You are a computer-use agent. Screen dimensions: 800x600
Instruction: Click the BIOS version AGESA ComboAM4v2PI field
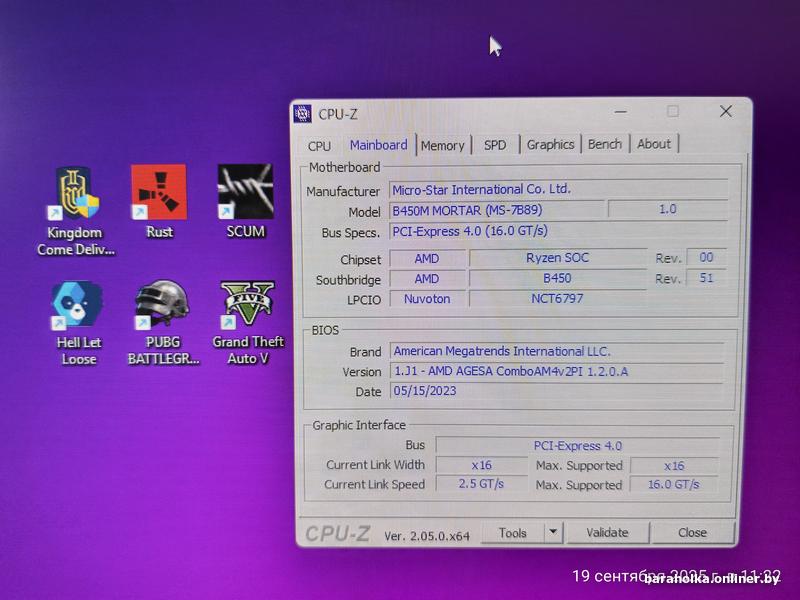coord(557,371)
